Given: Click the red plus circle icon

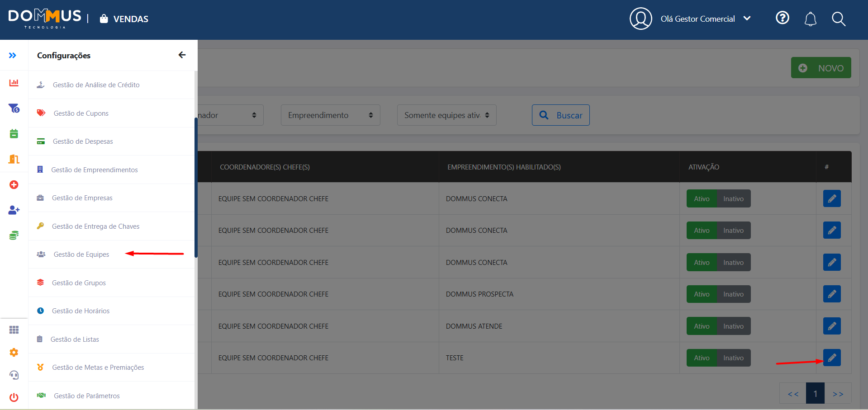Looking at the screenshot, I should coord(14,184).
